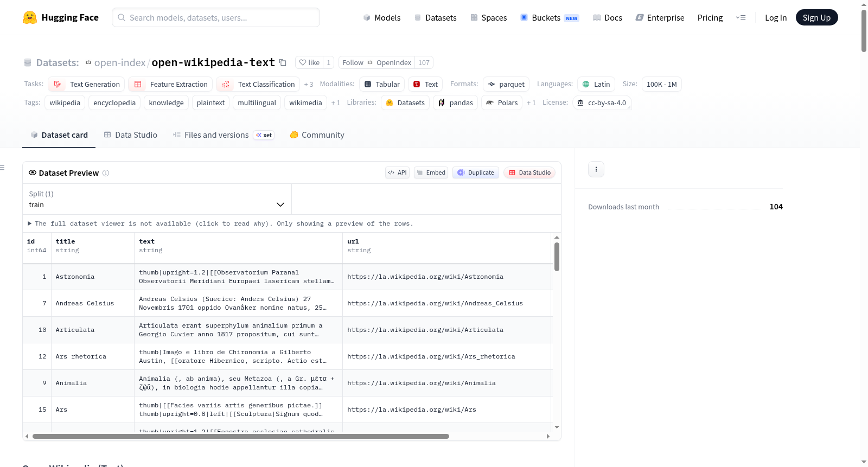The width and height of the screenshot is (868, 467).
Task: Click the info icon beside Dataset Preview
Action: pos(106,173)
